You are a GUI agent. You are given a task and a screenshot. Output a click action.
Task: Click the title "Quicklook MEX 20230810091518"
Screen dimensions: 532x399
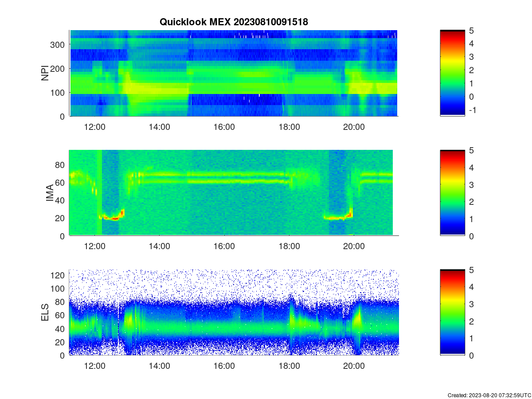click(234, 22)
